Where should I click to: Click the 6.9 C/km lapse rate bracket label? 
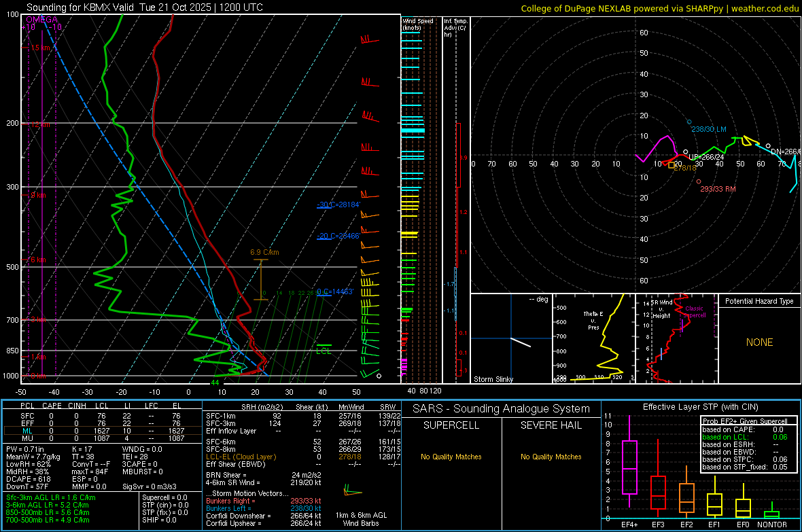(x=264, y=252)
